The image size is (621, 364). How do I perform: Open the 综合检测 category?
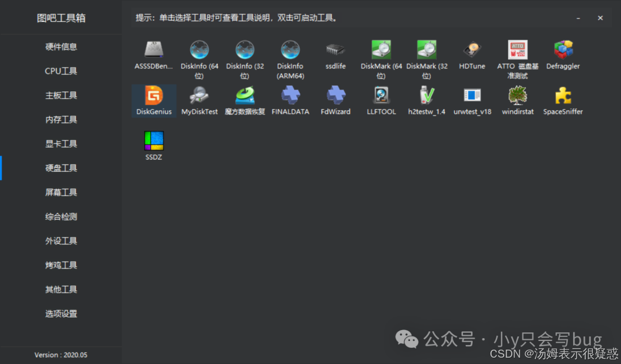pyautogui.click(x=61, y=217)
